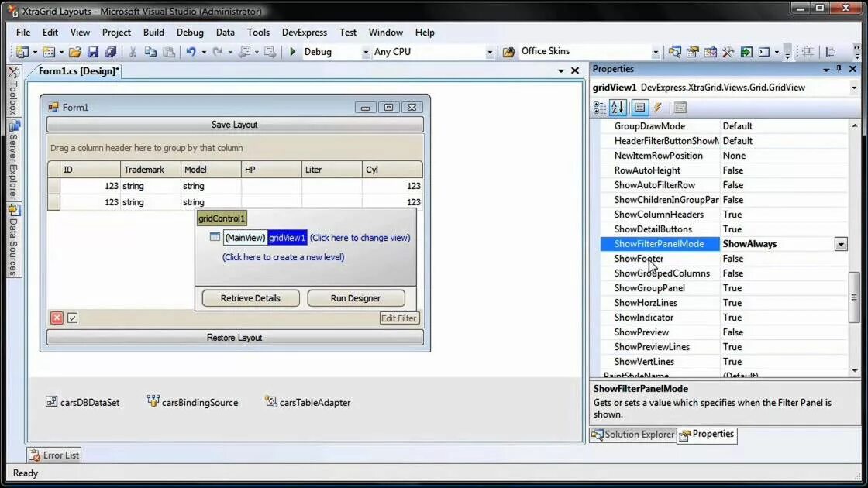Click the 'Click here to change view' link

[x=360, y=238]
